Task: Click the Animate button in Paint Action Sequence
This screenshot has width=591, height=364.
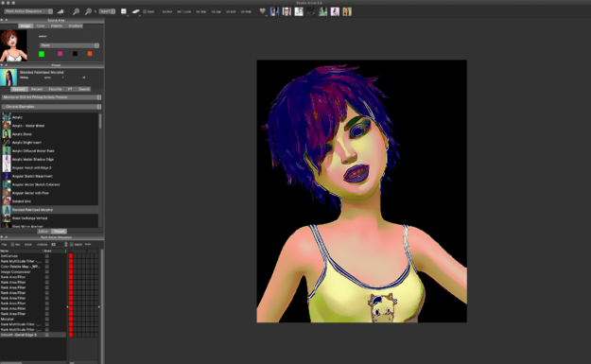Action: click(x=42, y=244)
